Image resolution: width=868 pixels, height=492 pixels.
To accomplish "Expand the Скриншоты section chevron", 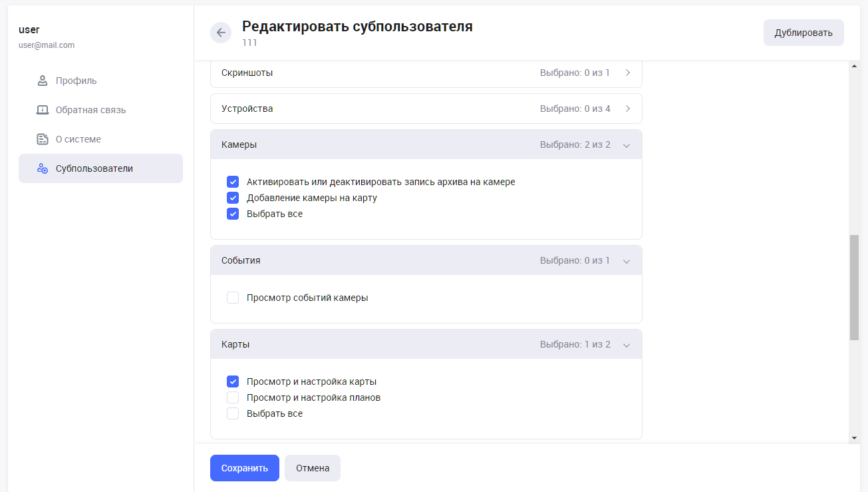I will pos(627,73).
